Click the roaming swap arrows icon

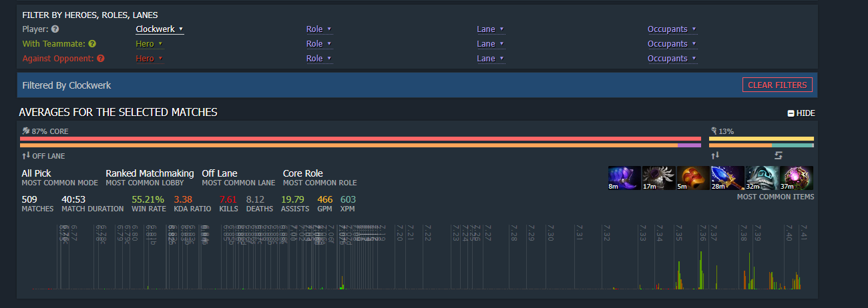[778, 155]
